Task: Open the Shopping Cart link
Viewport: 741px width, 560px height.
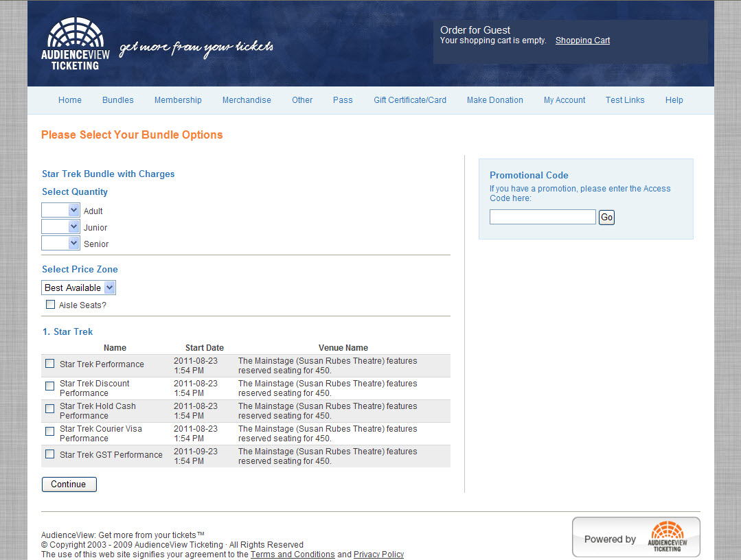Action: coord(582,40)
